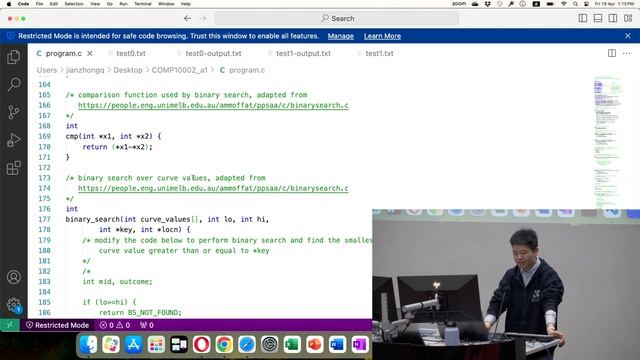Open editor More Actions ellipsis
640x360 pixels.
[627, 53]
